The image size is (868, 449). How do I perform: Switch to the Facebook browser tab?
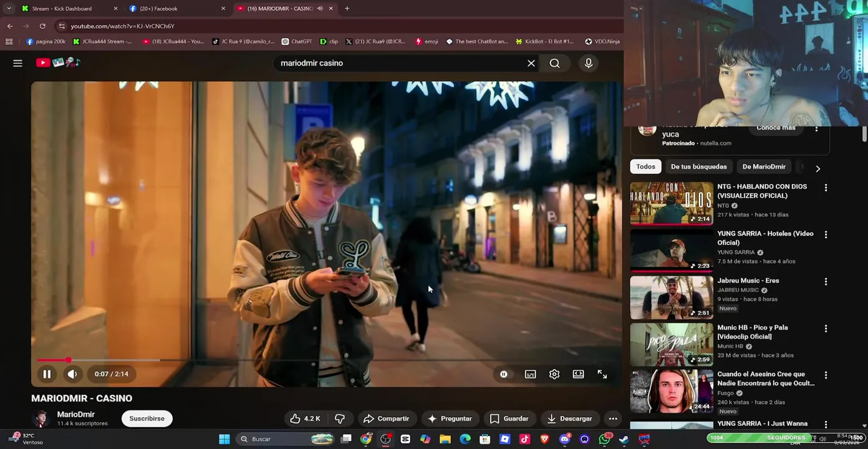(x=176, y=9)
